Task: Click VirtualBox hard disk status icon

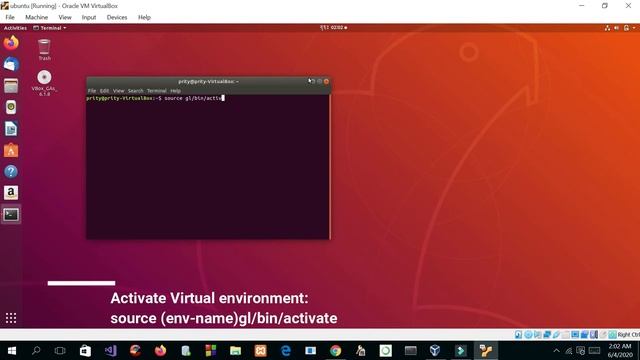Action: pos(518,335)
